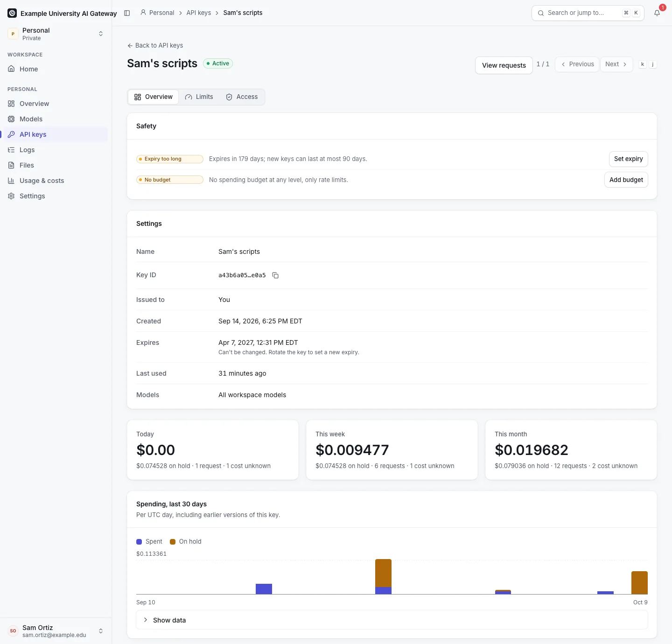The width and height of the screenshot is (672, 644).
Task: Click the Expiry too long warning badge
Action: tap(170, 159)
